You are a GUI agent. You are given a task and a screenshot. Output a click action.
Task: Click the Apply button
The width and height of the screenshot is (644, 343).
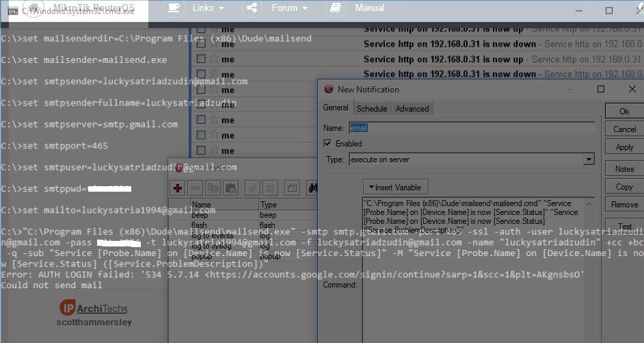click(x=624, y=147)
